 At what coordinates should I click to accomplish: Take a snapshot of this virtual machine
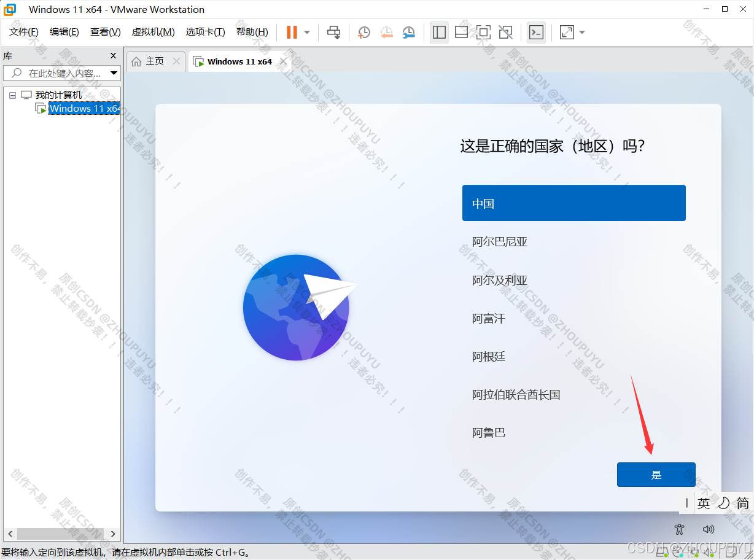[364, 33]
